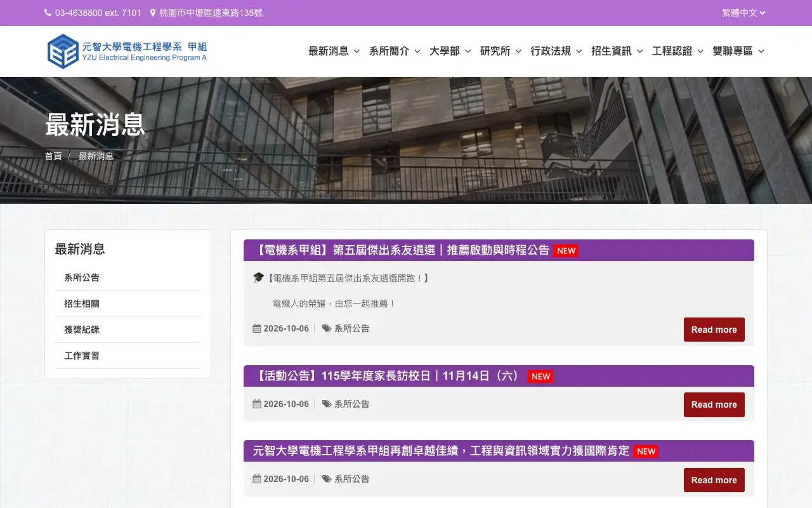
Task: Click the phone icon in top bar
Action: (x=48, y=13)
